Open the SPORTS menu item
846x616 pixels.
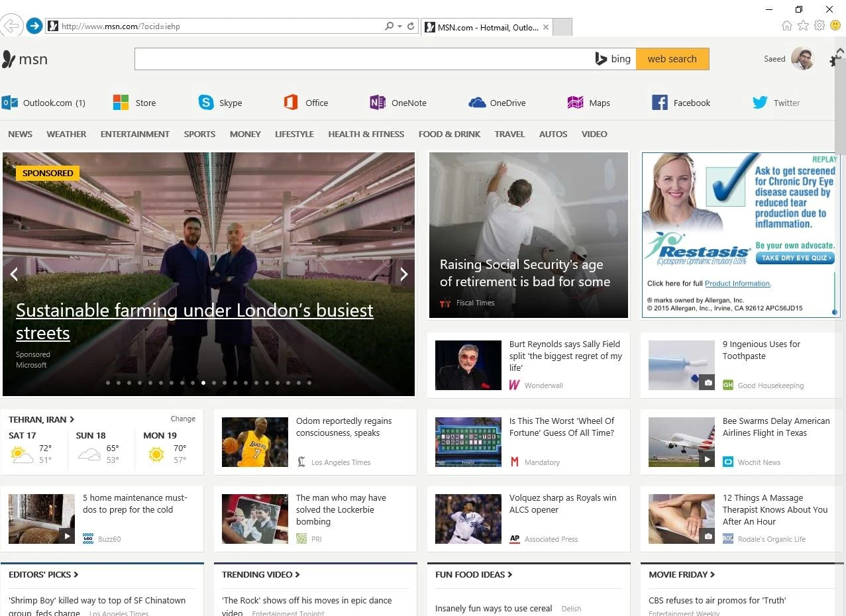199,134
